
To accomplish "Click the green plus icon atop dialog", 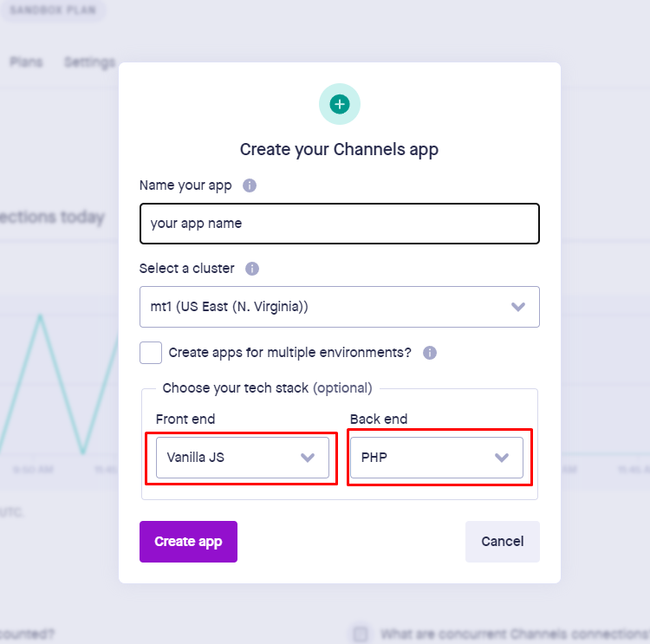I will [340, 104].
